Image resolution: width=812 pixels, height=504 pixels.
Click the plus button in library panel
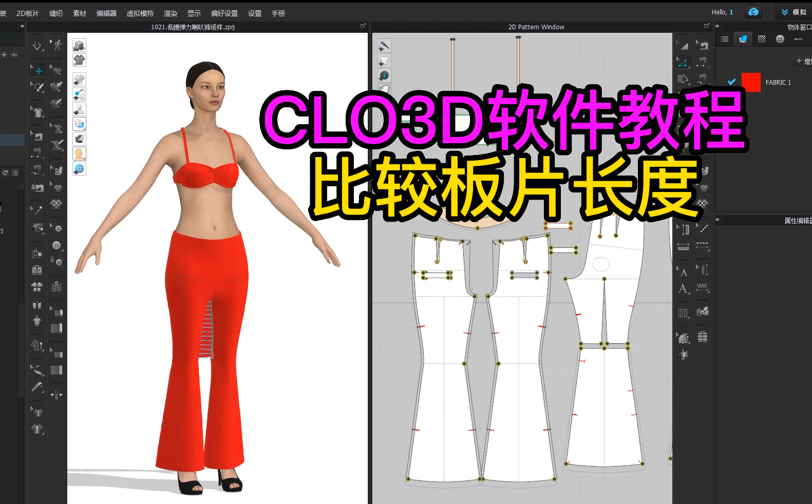(x=4, y=54)
